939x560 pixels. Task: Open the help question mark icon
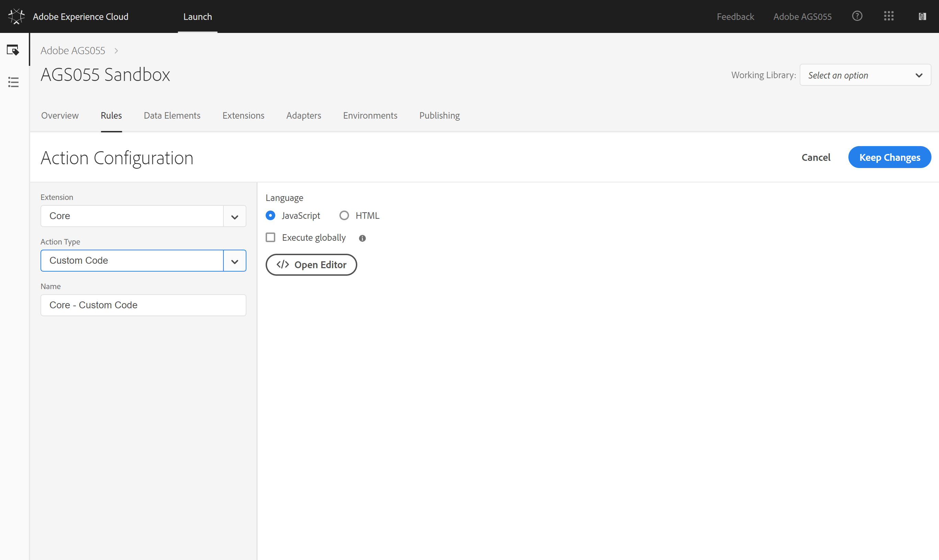point(857,16)
